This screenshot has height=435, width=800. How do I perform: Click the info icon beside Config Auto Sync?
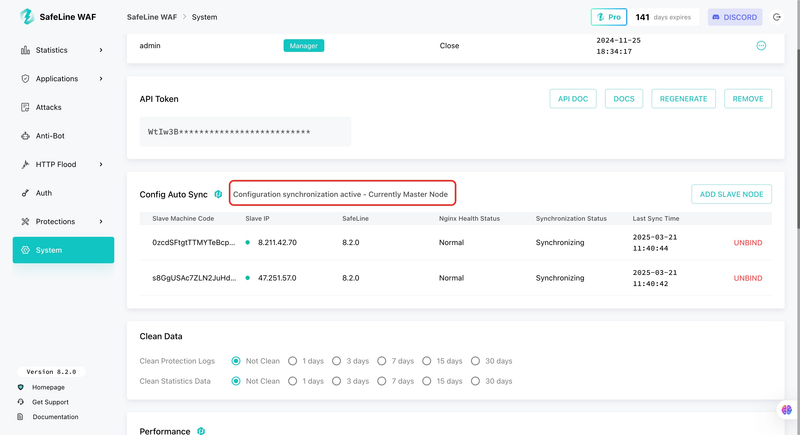(x=218, y=194)
